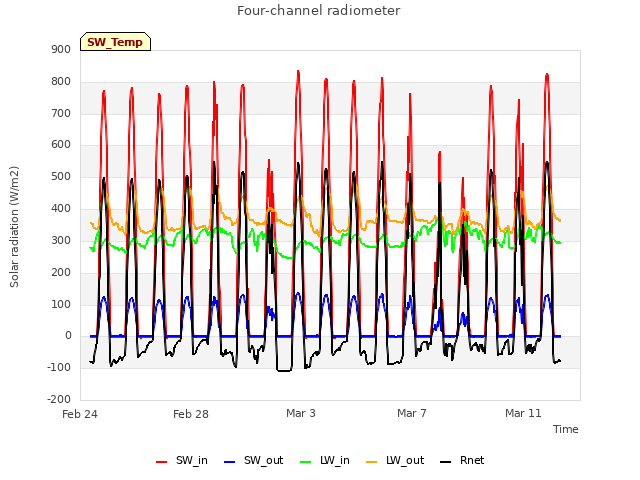Screen dimensions: 640x480
Task: Click the 300 y-axis tick label
Action: click(61, 240)
